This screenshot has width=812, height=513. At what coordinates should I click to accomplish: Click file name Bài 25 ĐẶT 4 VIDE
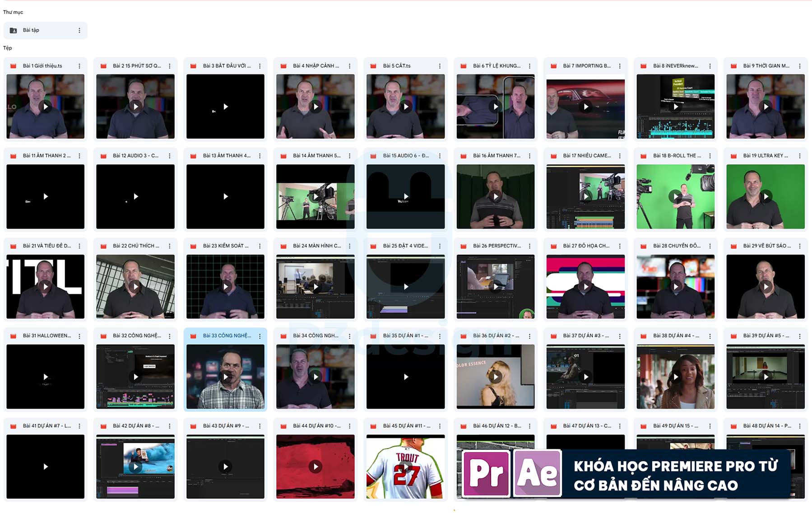405,246
